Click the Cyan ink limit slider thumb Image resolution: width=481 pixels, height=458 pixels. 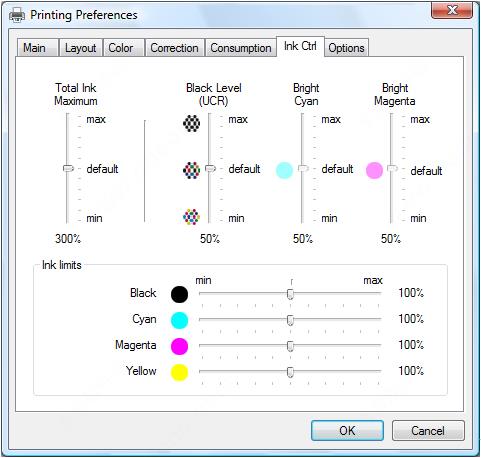pos(290,320)
